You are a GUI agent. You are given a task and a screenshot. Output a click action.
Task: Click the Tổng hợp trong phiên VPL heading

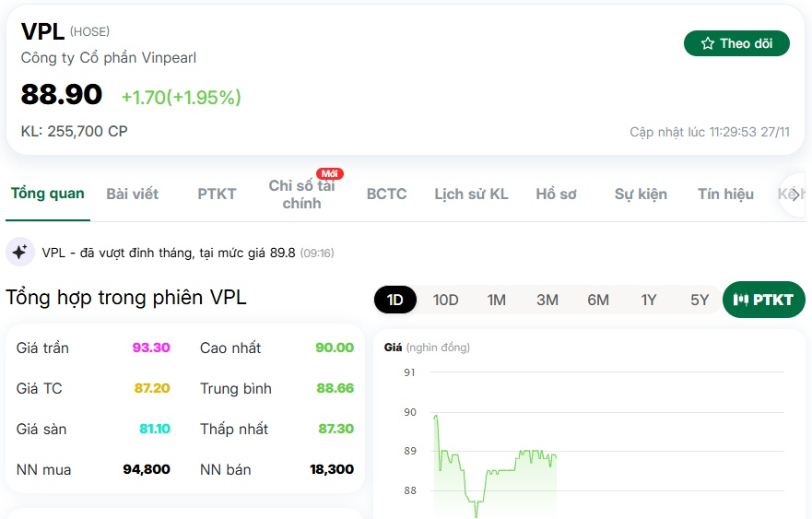(126, 298)
